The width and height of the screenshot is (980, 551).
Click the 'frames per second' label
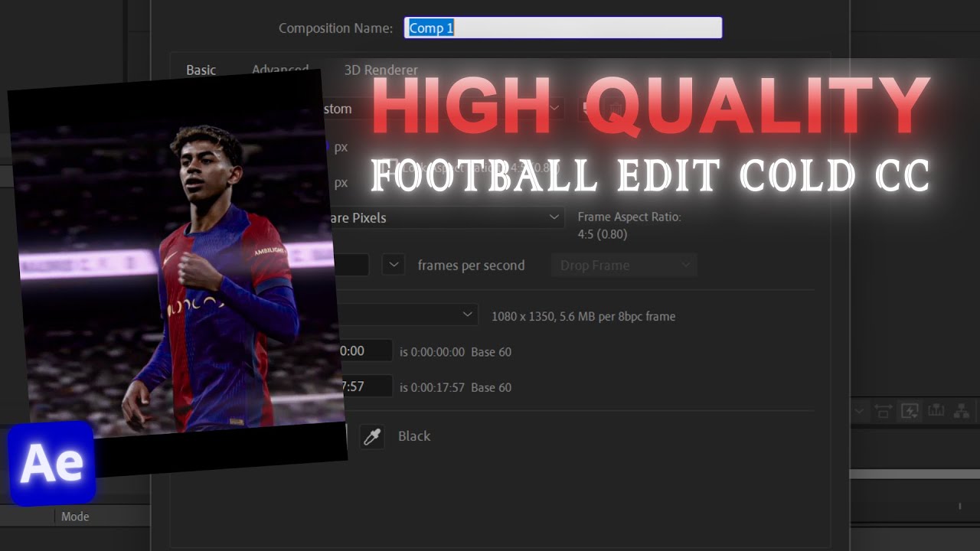(471, 266)
